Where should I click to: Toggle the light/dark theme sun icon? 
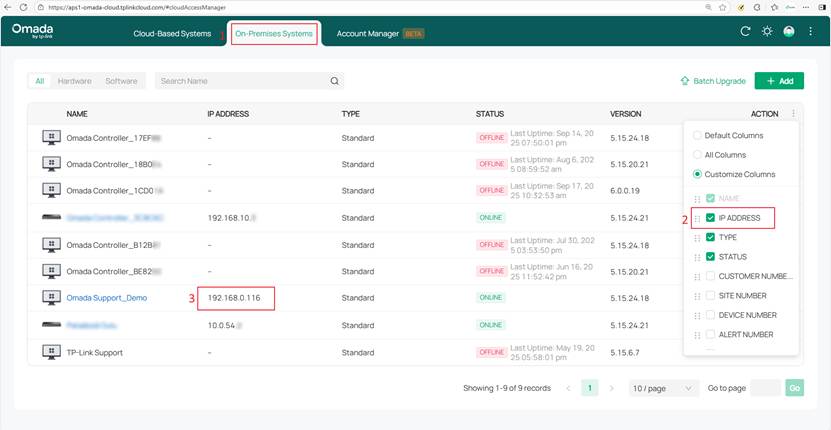click(x=767, y=32)
